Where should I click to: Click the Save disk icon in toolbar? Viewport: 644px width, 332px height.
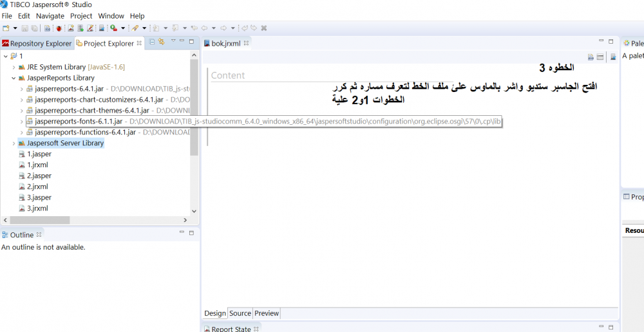coord(25,28)
